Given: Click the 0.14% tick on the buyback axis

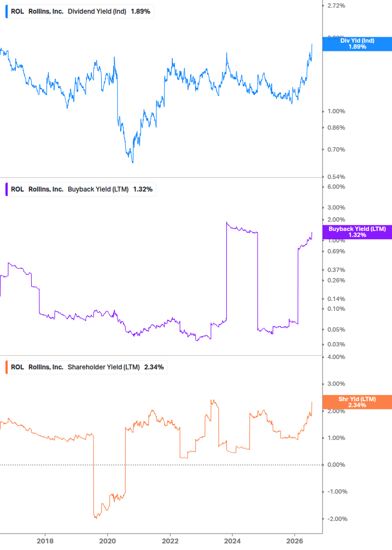Looking at the screenshot, I should [x=336, y=299].
